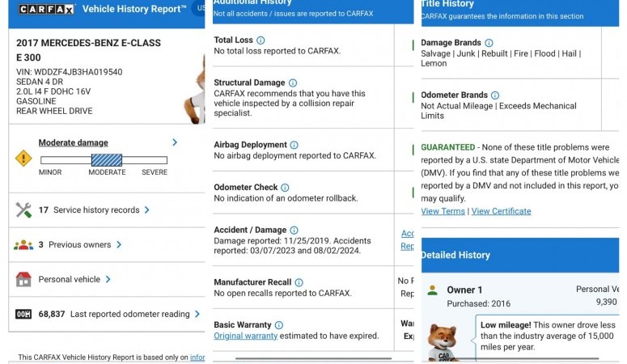Click the Structural Damage info icon

293,83
